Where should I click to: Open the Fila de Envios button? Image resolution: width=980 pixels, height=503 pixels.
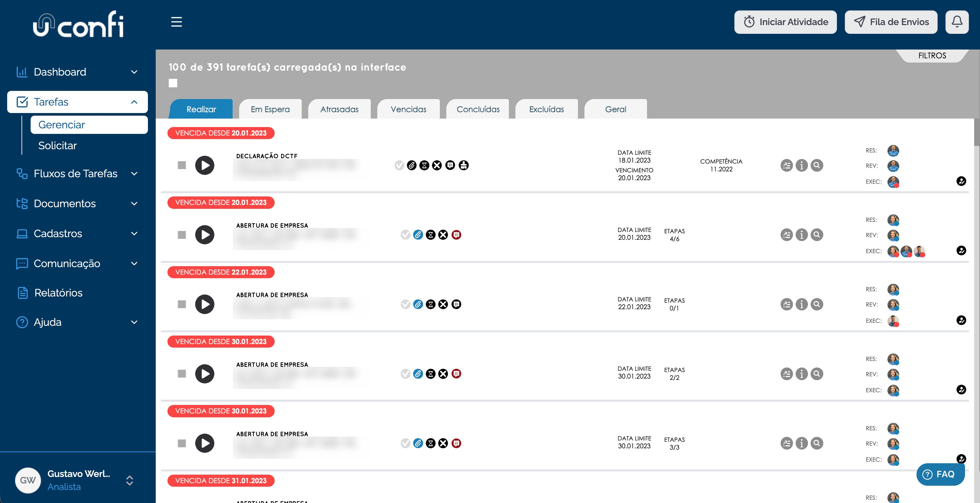891,22
